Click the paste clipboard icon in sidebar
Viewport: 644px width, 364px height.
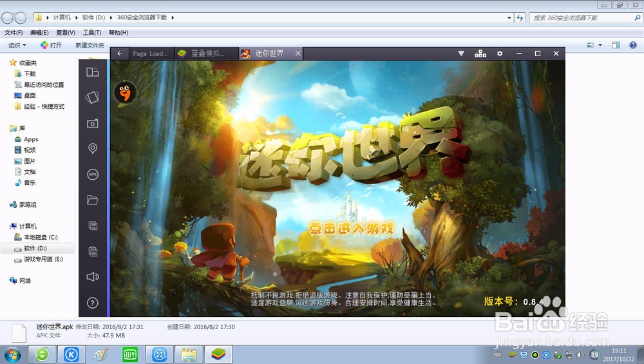pos(93,251)
